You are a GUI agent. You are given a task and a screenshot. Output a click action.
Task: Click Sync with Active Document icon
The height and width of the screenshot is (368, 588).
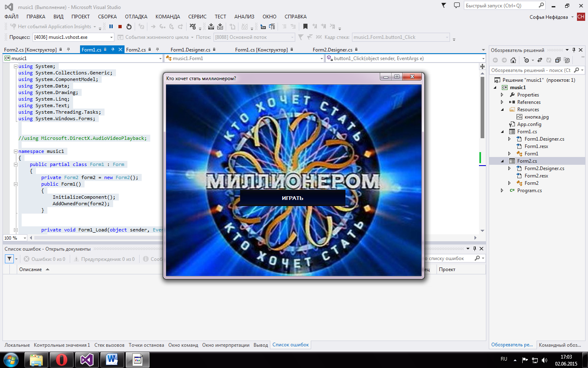pos(540,60)
